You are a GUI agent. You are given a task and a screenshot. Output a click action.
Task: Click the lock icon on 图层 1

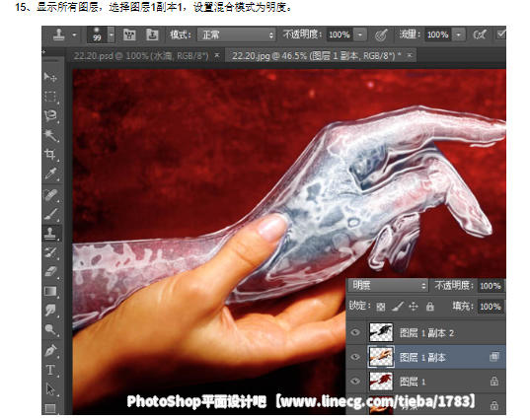(x=494, y=382)
